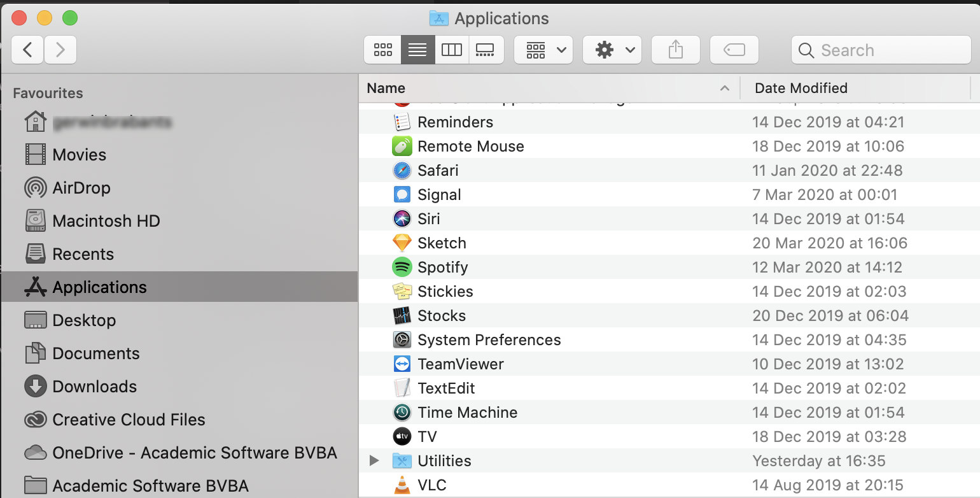Click the Applications title folder icon

coord(439,18)
